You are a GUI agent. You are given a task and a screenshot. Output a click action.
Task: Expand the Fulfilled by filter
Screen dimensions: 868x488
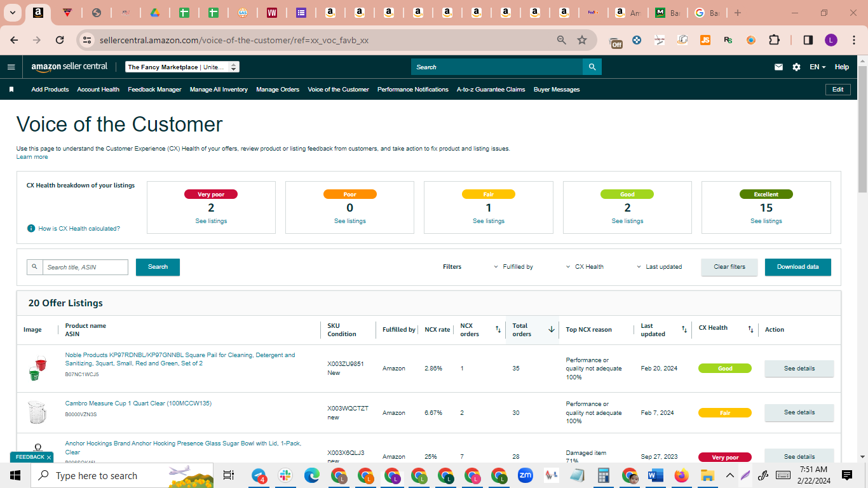point(513,267)
